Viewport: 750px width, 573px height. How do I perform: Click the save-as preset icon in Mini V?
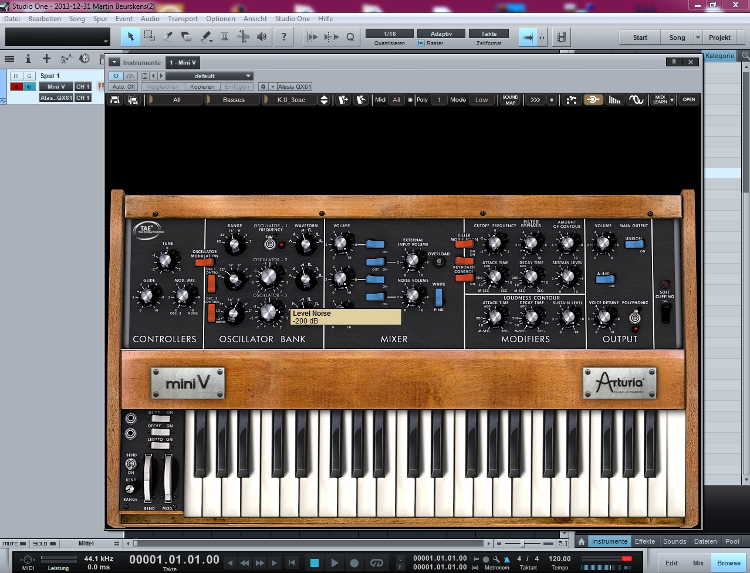[x=133, y=99]
